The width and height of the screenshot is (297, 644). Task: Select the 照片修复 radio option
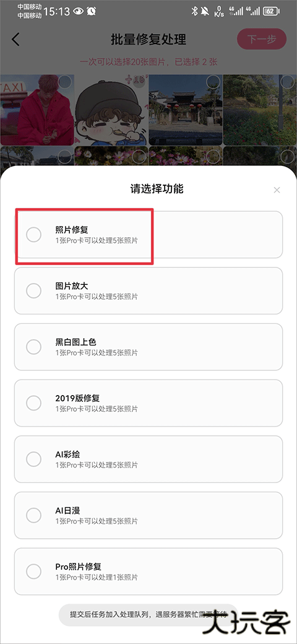coord(33,235)
